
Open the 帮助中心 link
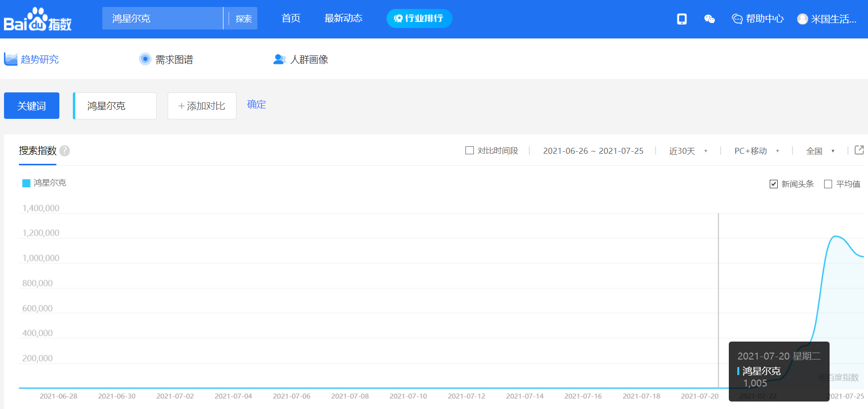[x=764, y=19]
